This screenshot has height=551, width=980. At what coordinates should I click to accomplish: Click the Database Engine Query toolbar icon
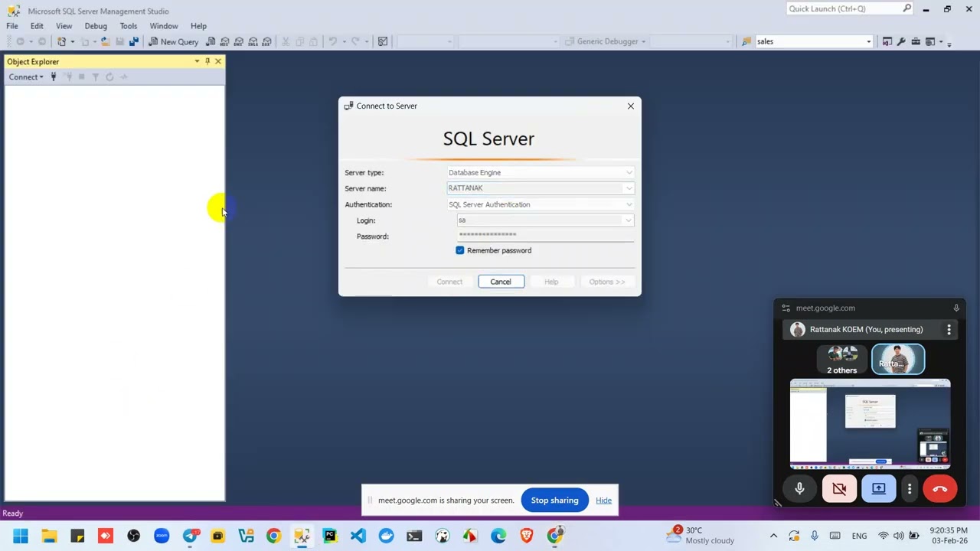coord(211,41)
